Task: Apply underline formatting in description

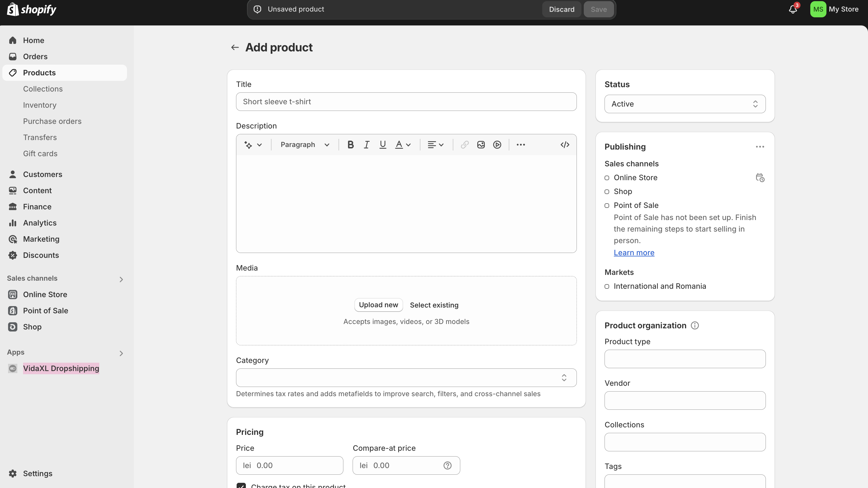Action: coord(382,145)
